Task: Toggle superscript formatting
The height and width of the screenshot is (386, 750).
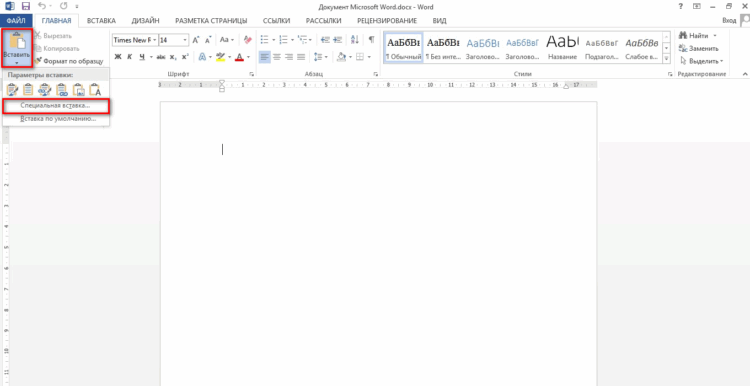Action: pyautogui.click(x=185, y=57)
